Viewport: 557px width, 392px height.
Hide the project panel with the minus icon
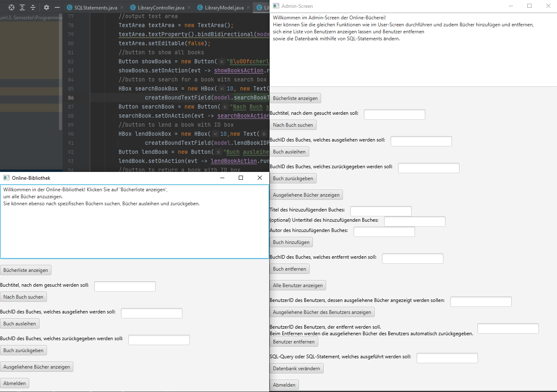57,7
